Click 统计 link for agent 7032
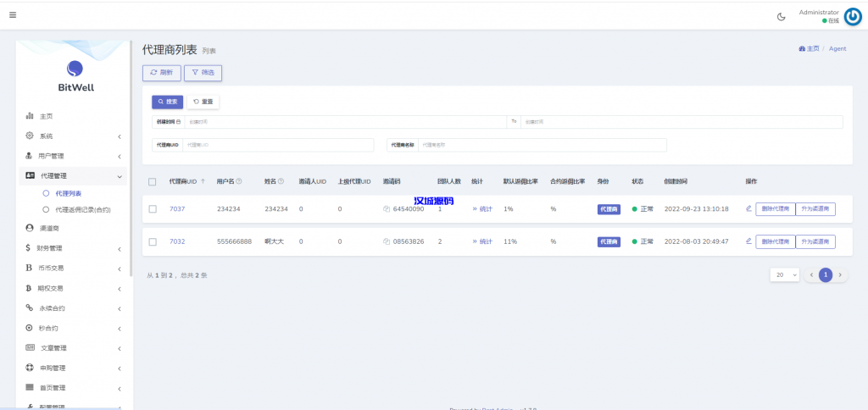868x410 pixels. click(482, 242)
